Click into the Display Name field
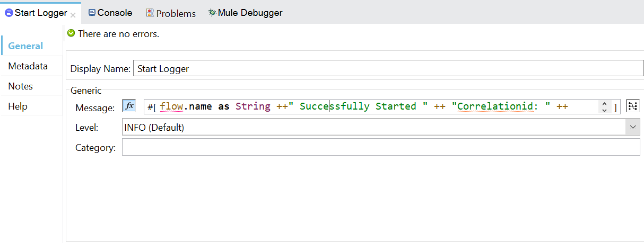The image size is (644, 243). coord(387,68)
